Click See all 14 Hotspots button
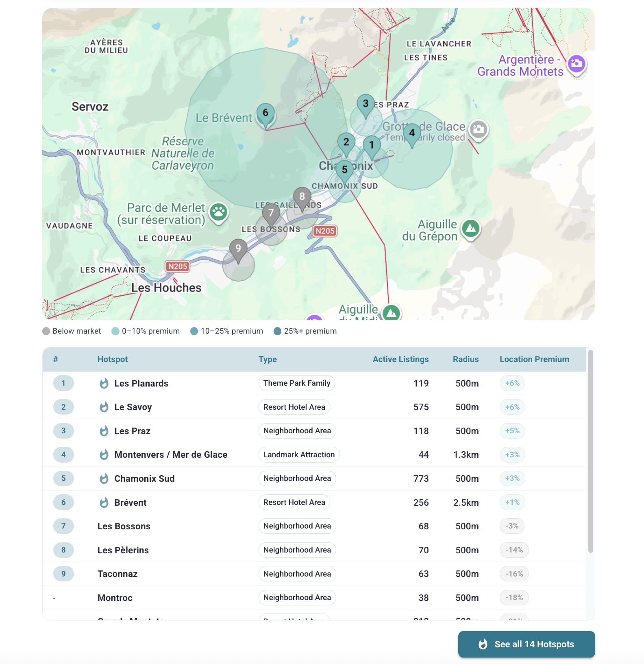 [527, 644]
